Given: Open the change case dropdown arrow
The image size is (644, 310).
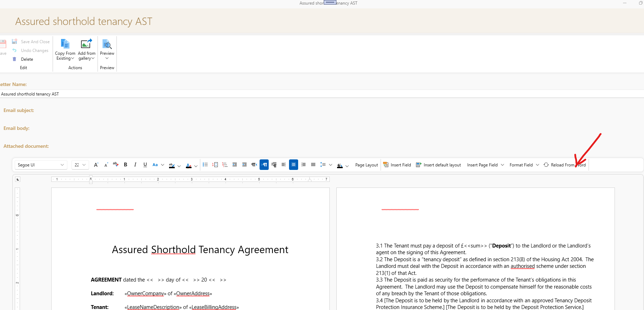Looking at the screenshot, I should pos(162,165).
